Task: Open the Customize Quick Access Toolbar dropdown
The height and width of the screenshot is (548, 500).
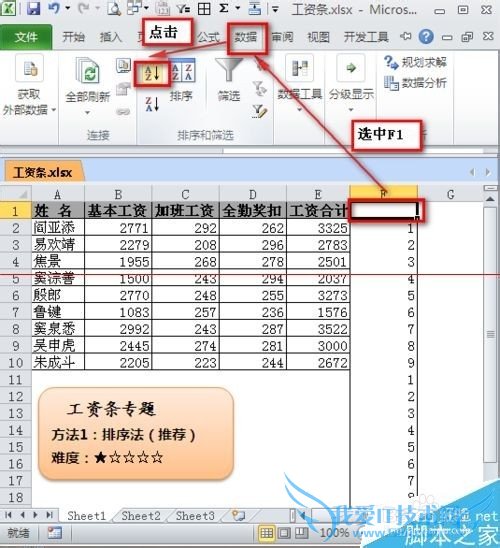Action: (275, 9)
